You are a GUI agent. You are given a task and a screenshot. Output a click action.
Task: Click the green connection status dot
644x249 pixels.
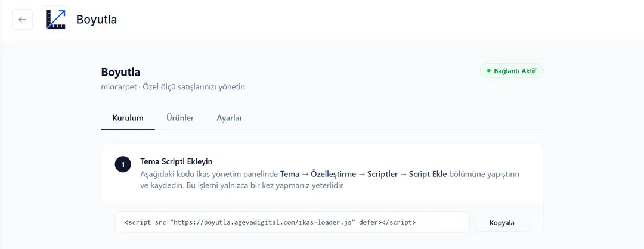pos(488,71)
